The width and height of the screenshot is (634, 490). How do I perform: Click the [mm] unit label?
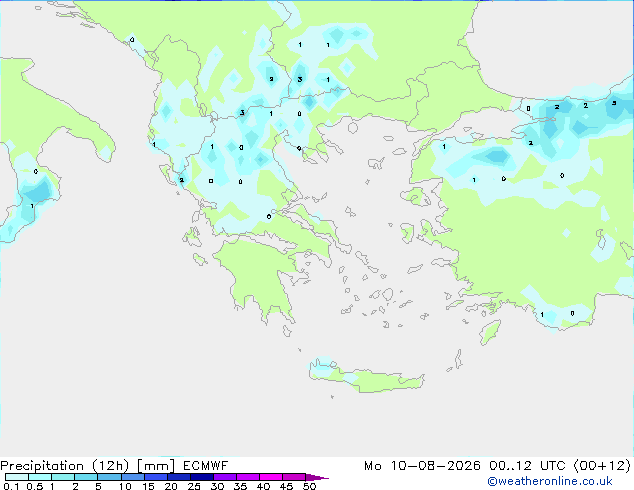coord(156,466)
